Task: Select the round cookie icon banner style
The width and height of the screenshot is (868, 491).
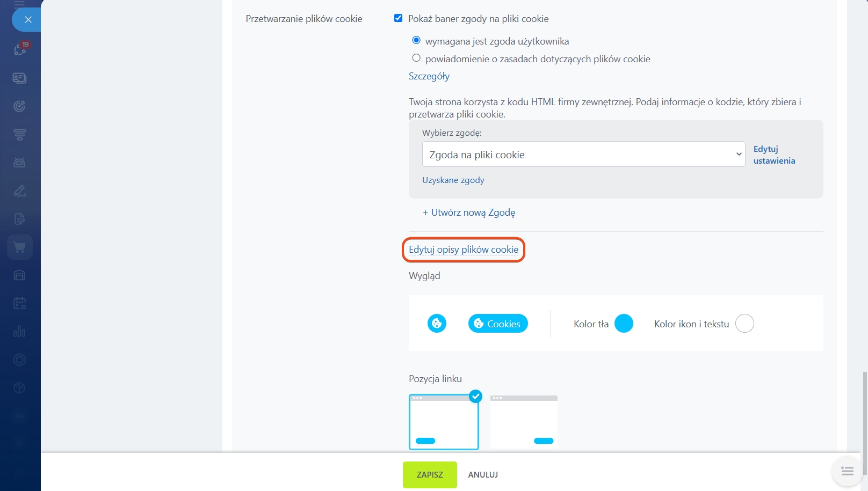Action: [x=437, y=324]
